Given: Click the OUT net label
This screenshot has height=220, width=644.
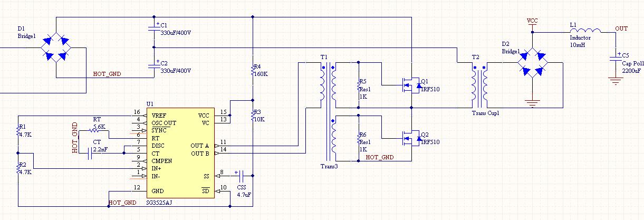Looking at the screenshot, I should tap(621, 28).
